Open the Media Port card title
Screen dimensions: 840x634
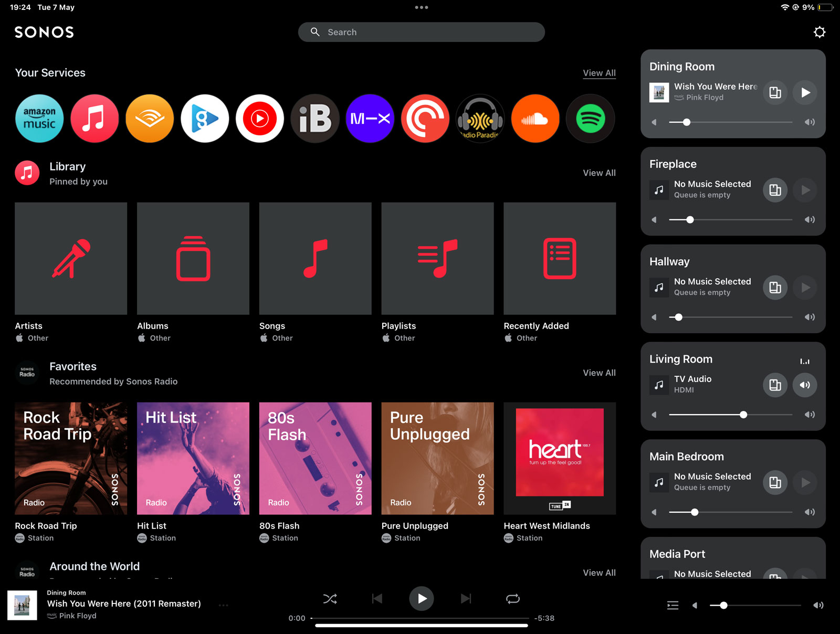(677, 554)
